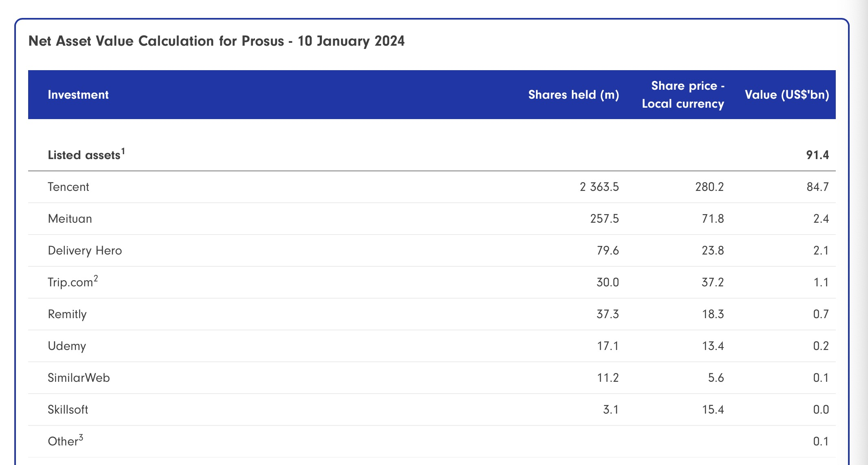Click Tencent shares held value 2 363.5

pyautogui.click(x=599, y=187)
